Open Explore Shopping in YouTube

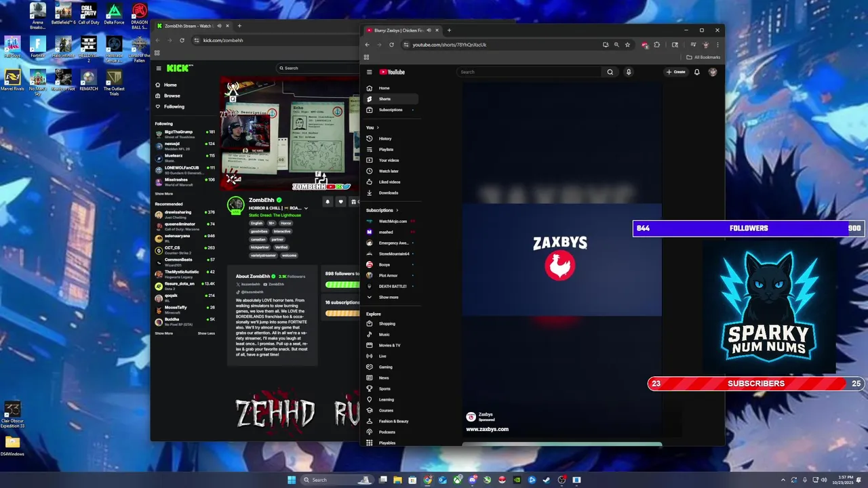click(x=391, y=323)
